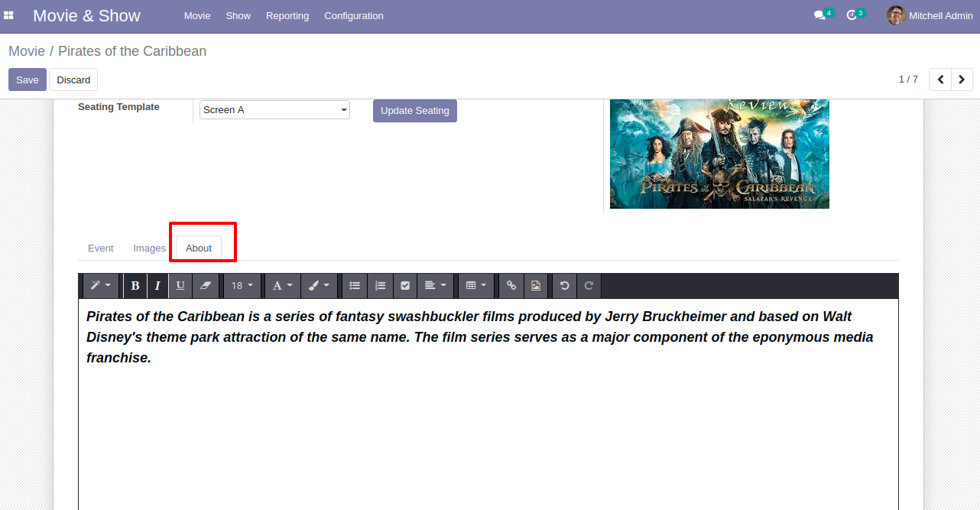The height and width of the screenshot is (510, 980).
Task: Toggle bold formatting
Action: coord(135,285)
